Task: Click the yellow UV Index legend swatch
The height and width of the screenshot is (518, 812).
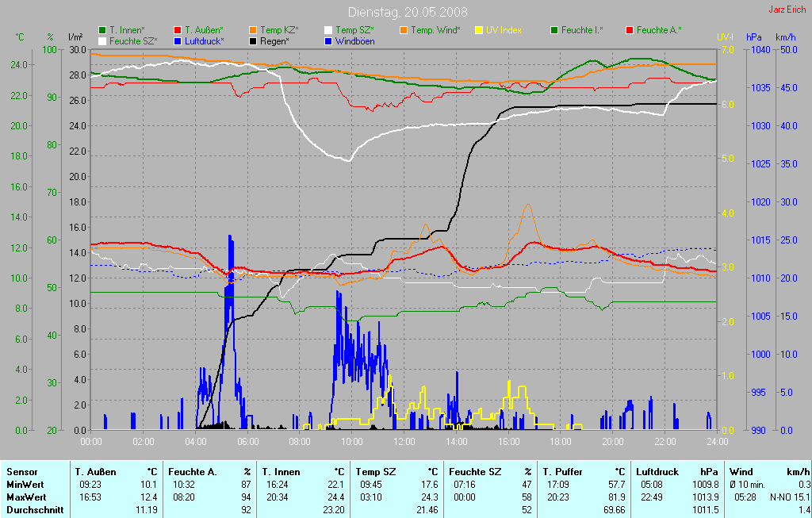Action: tap(479, 31)
